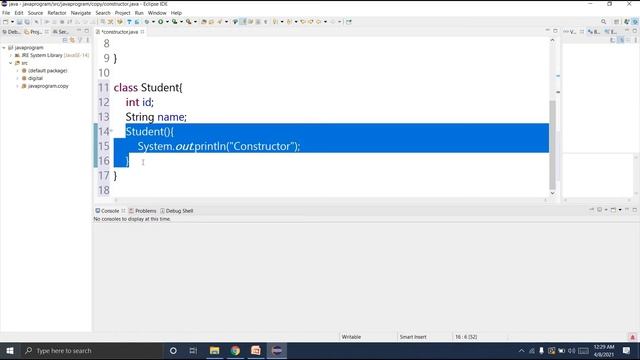
Task: Click the Coverage run icon in toolbar
Action: [x=175, y=22]
